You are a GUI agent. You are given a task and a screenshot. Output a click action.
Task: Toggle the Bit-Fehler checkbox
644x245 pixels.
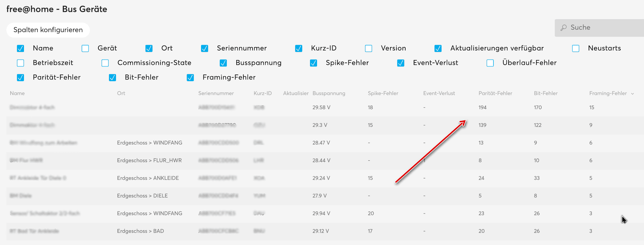point(113,78)
